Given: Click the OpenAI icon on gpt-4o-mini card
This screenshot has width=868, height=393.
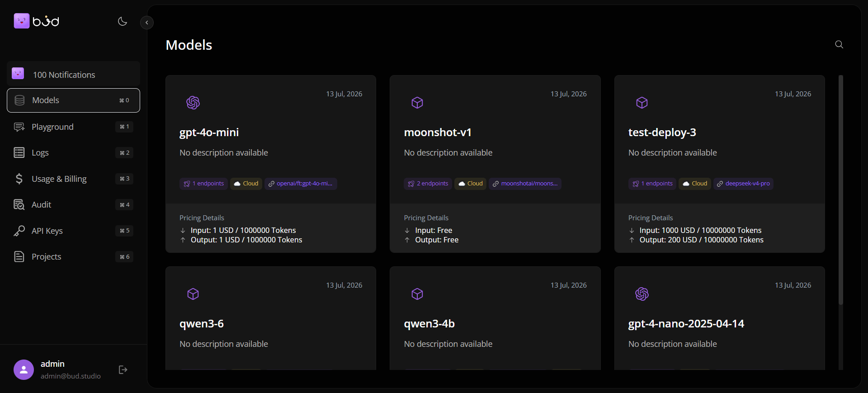Looking at the screenshot, I should [193, 103].
